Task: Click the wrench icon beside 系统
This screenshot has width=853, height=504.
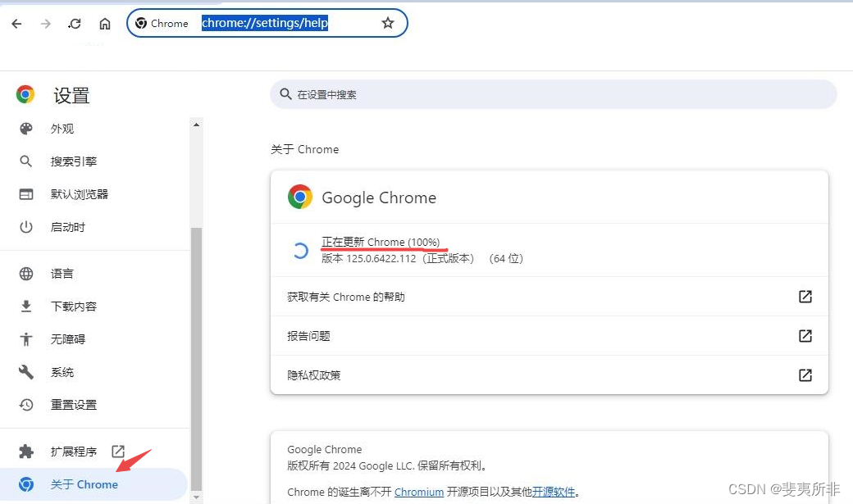Action: tap(26, 372)
